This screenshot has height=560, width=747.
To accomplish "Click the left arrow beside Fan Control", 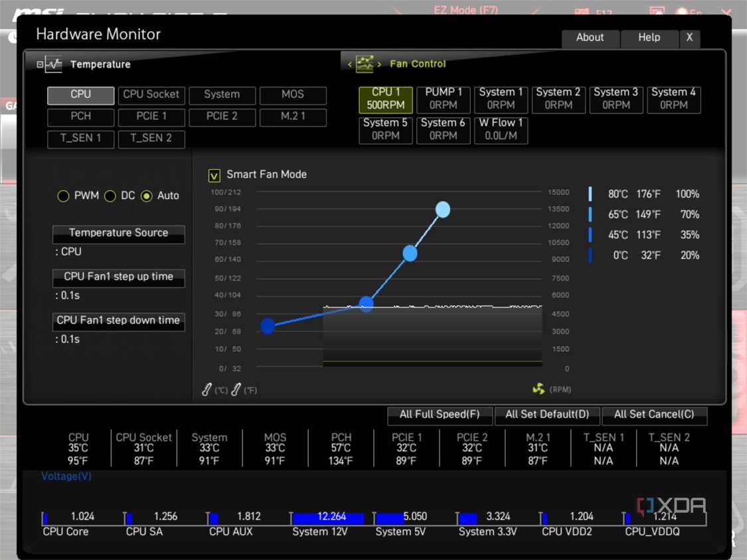I will [350, 64].
